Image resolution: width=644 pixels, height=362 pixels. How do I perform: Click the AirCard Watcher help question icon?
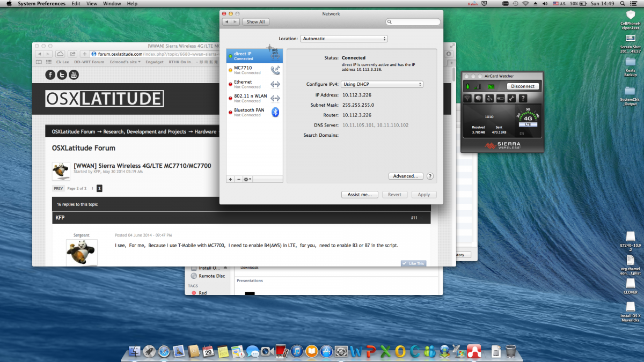pyautogui.click(x=523, y=98)
